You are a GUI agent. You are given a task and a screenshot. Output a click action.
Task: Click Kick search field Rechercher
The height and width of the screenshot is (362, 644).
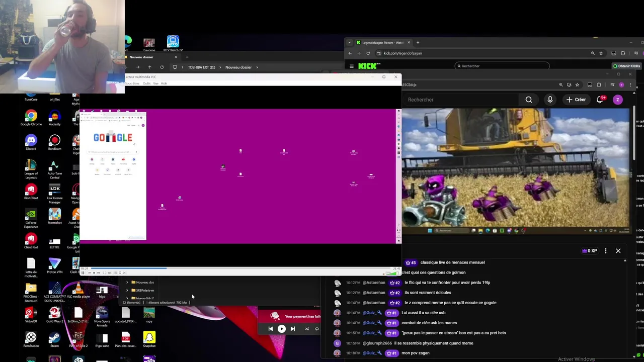coord(502,66)
